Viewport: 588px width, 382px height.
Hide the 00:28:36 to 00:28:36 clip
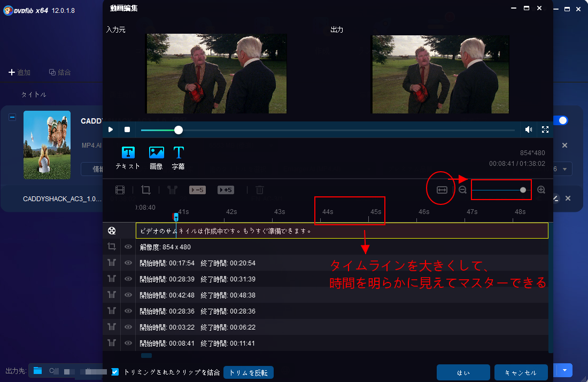tap(128, 311)
